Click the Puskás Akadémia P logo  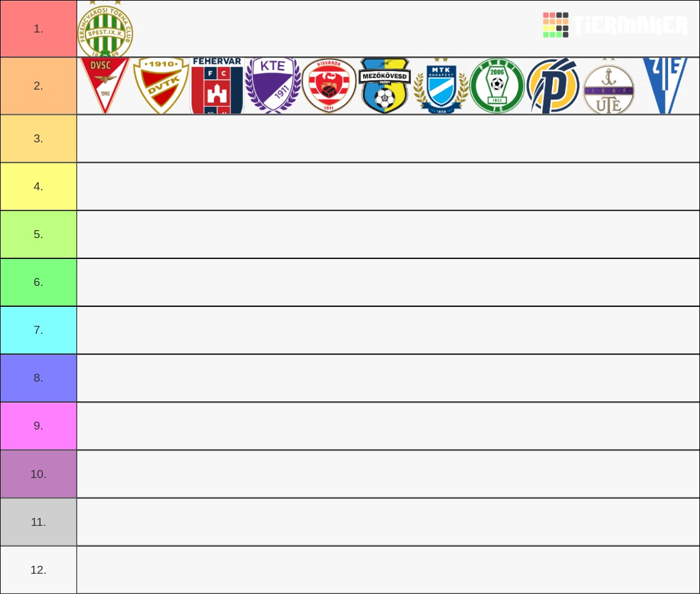[x=551, y=85]
